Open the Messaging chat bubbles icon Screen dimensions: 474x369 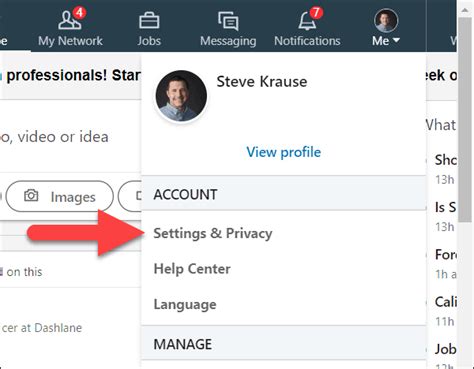[228, 21]
